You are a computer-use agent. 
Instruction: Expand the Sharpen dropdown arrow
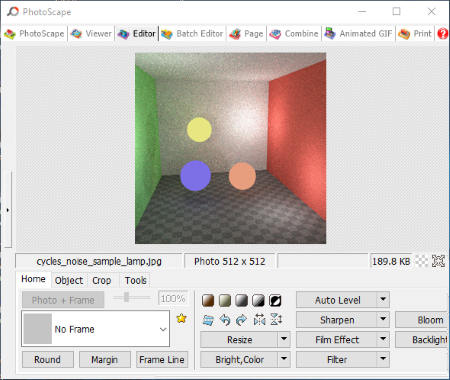point(383,320)
